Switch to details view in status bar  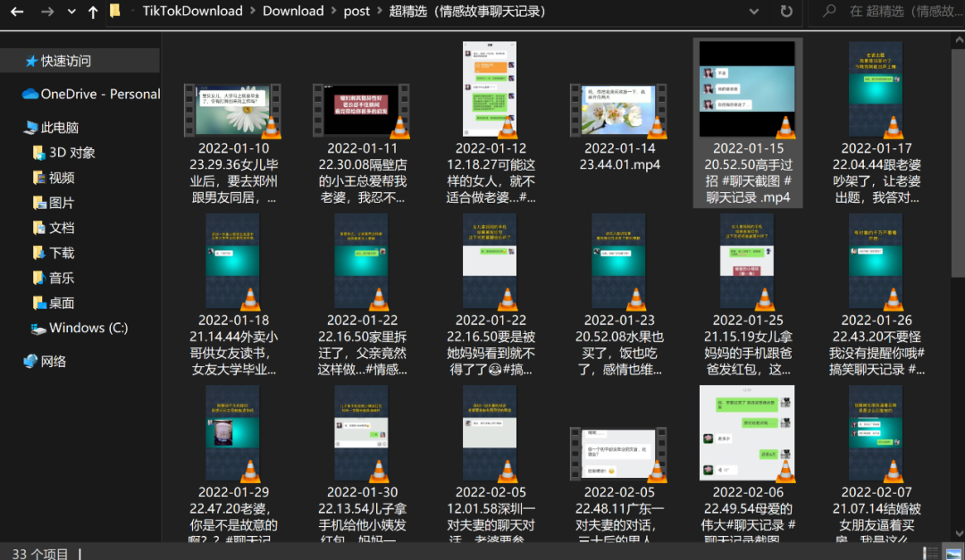(x=930, y=553)
